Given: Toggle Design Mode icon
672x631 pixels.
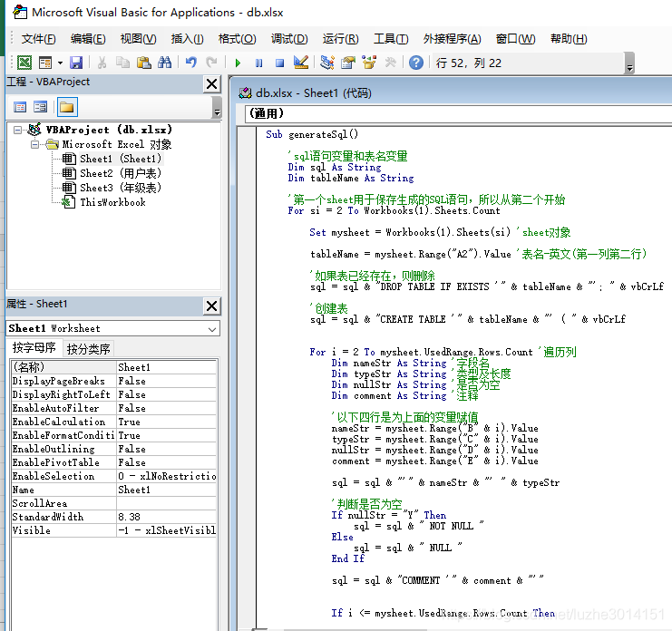Looking at the screenshot, I should [x=301, y=63].
